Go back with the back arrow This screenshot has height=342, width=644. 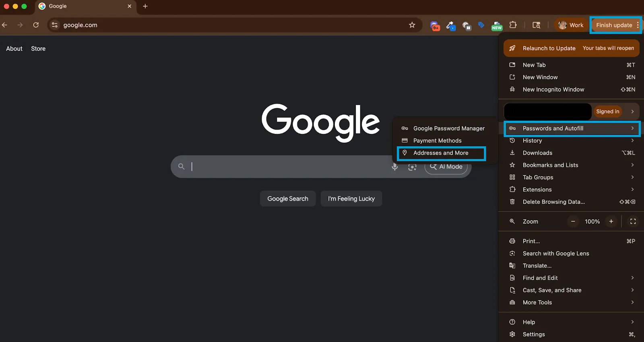pos(5,25)
